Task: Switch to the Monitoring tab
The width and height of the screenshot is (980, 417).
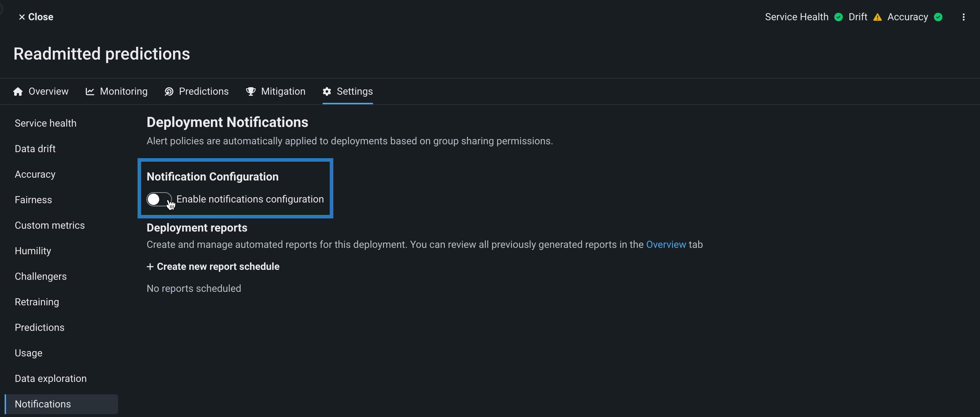Action: click(123, 92)
